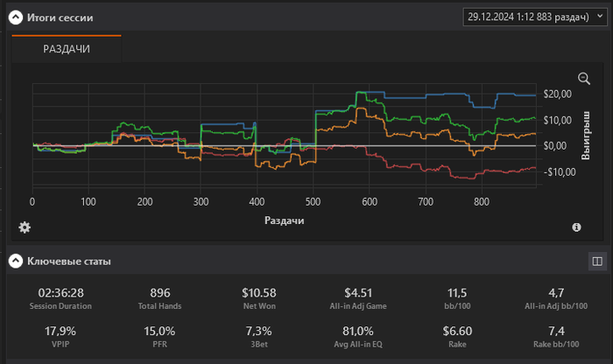Select the PFR 15,0% stat
The image size is (613, 364).
(x=160, y=332)
